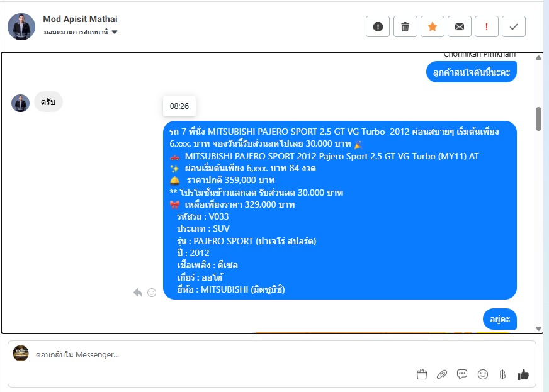Click the Baht payment request icon
This screenshot has width=549, height=392.
pos(502,374)
